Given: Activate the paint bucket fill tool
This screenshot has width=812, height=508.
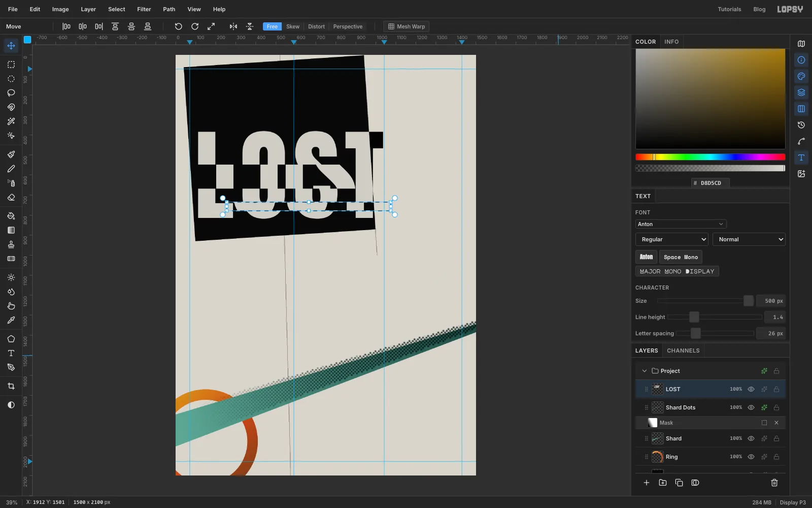Looking at the screenshot, I should (11, 216).
